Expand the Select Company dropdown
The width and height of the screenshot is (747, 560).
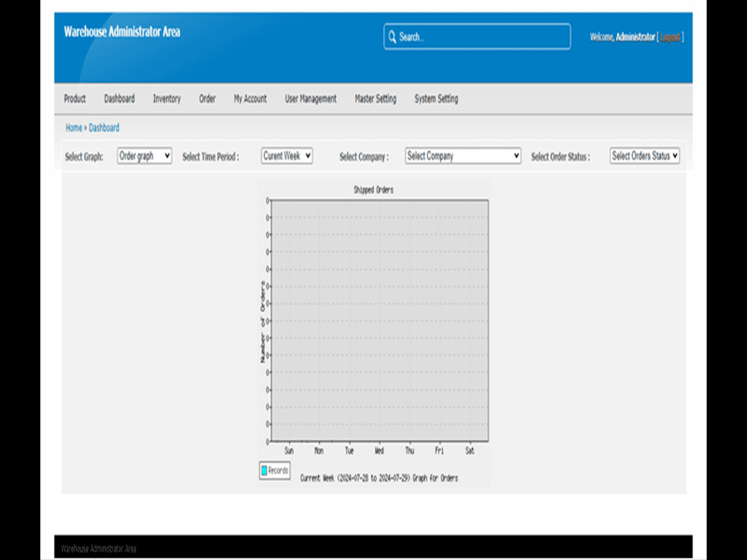point(462,156)
